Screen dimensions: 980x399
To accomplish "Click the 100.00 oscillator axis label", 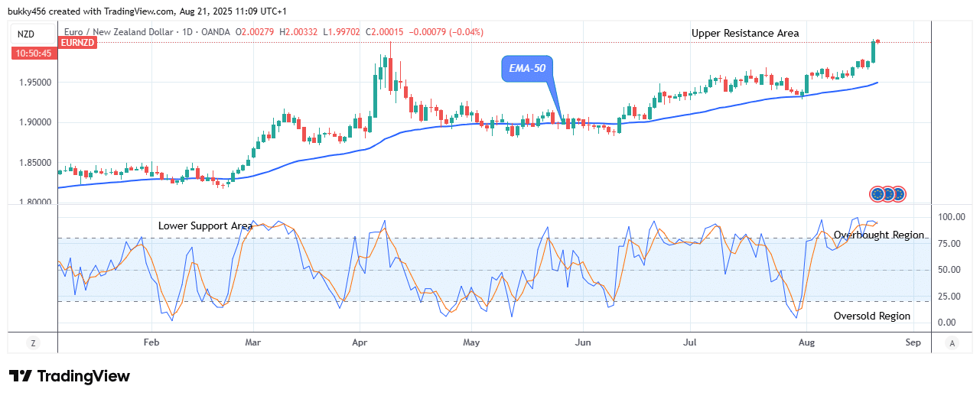I will click(x=951, y=217).
